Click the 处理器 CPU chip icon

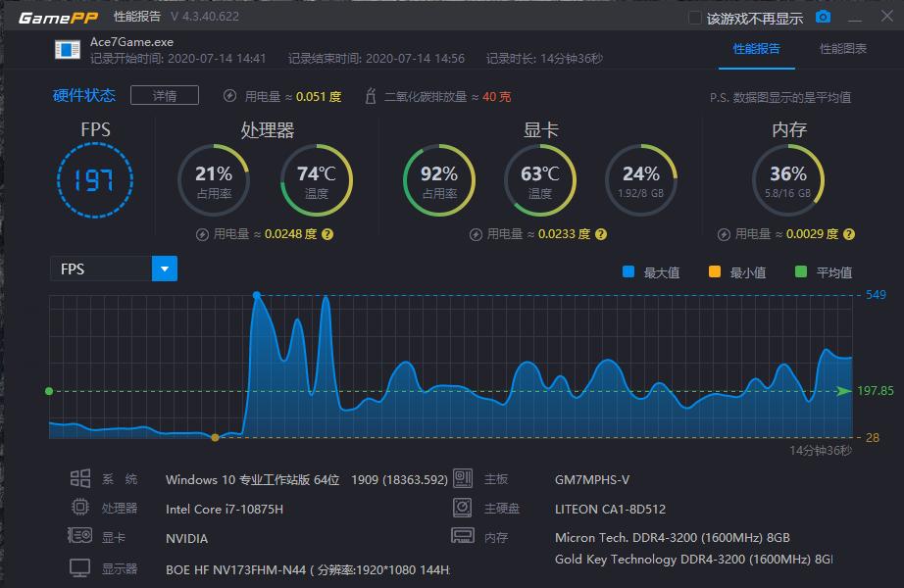coord(82,508)
